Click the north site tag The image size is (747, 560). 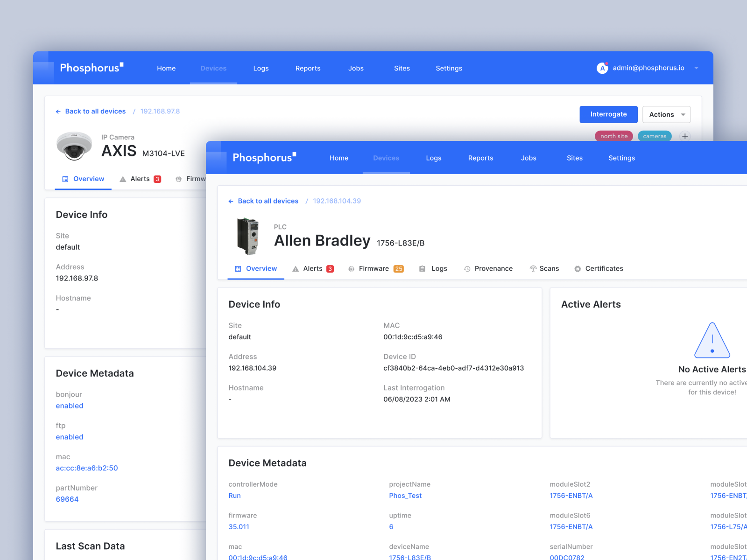[x=614, y=136]
